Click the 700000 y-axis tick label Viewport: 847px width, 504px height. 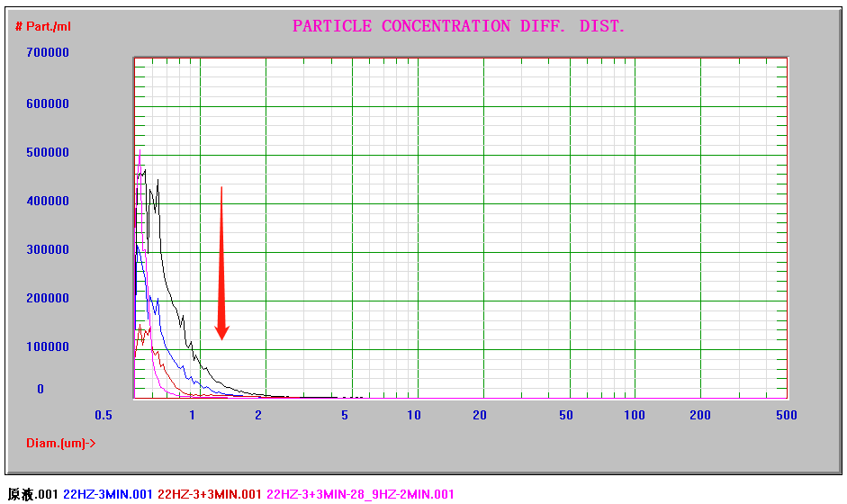point(48,53)
